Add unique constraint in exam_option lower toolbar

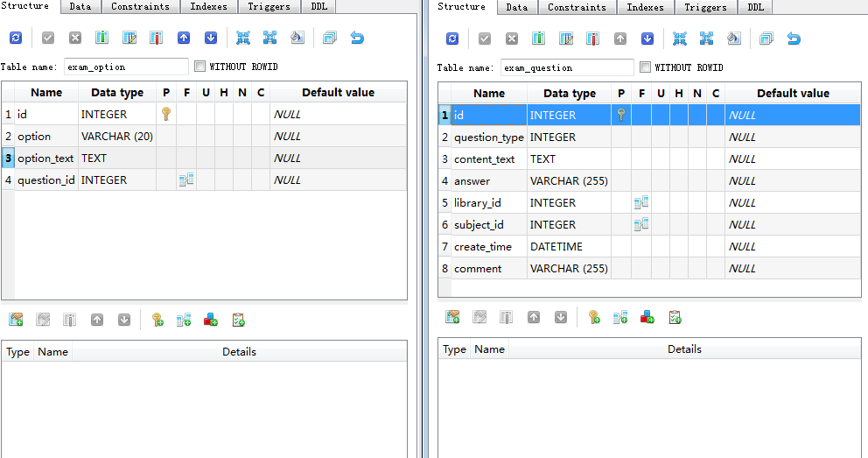tap(211, 320)
